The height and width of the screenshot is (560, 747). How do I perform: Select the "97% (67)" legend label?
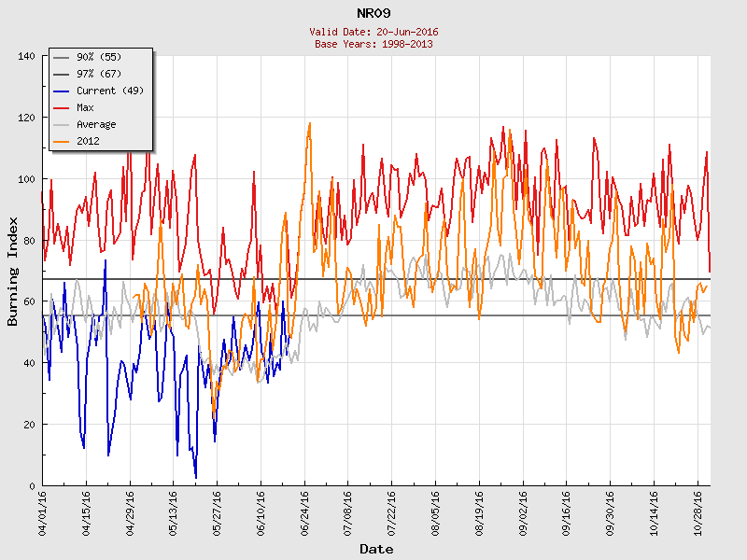(99, 75)
